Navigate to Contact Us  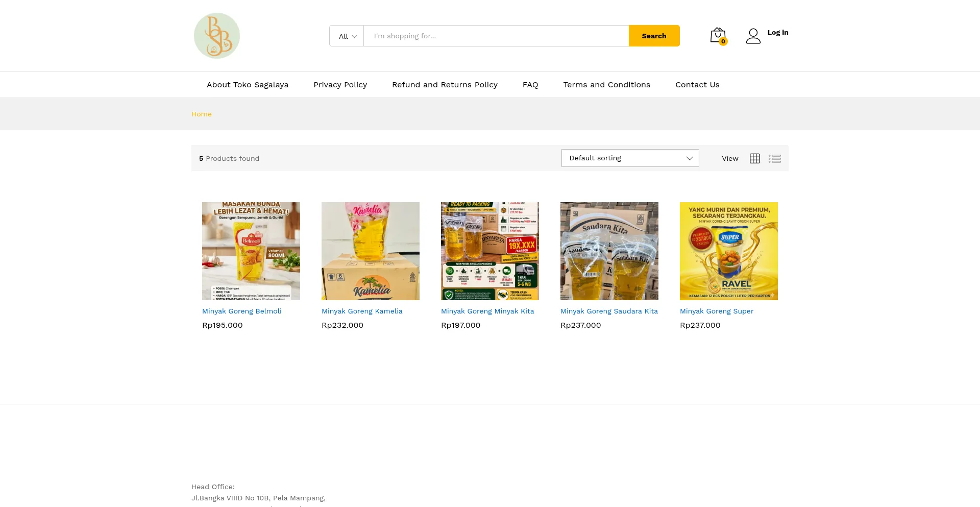pos(697,85)
